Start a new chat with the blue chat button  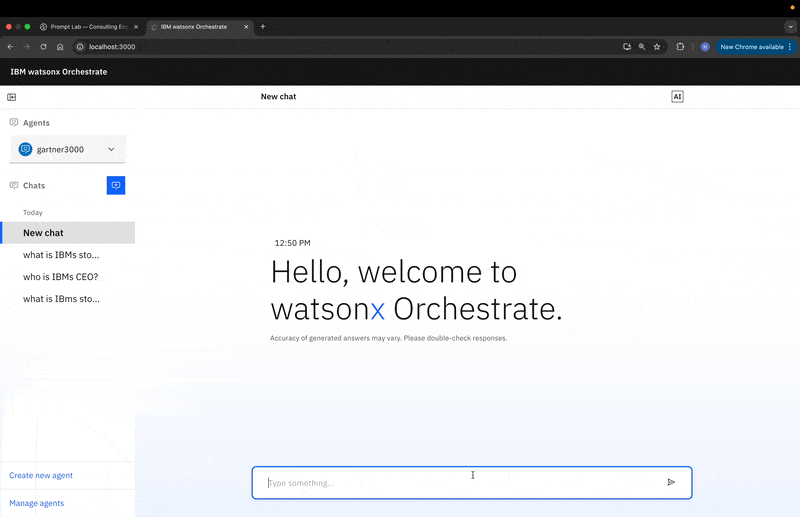pos(116,185)
